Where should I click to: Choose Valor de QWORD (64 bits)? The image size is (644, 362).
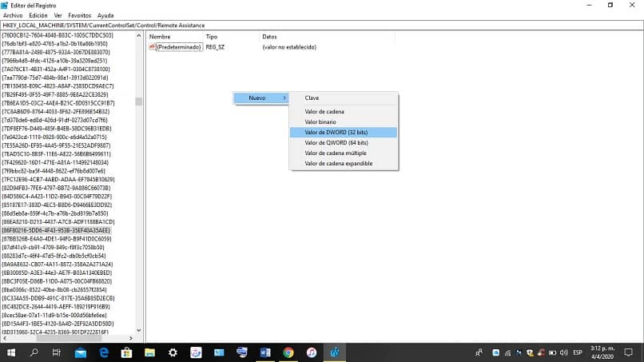pos(344,142)
